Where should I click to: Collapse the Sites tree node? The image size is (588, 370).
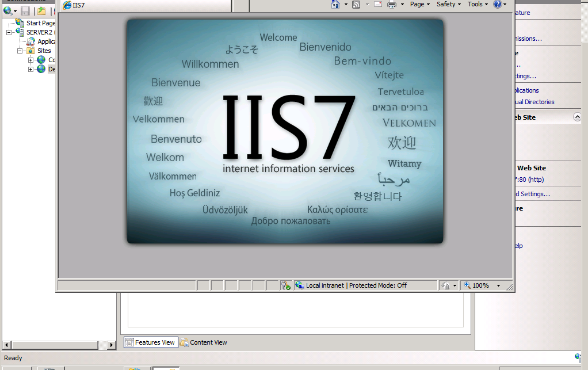20,51
